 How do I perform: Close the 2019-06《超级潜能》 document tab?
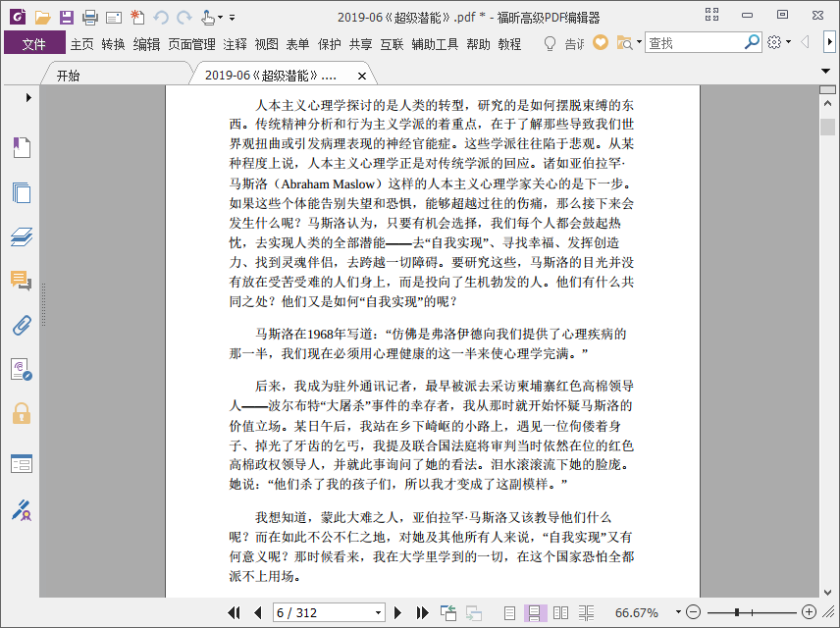click(x=362, y=77)
